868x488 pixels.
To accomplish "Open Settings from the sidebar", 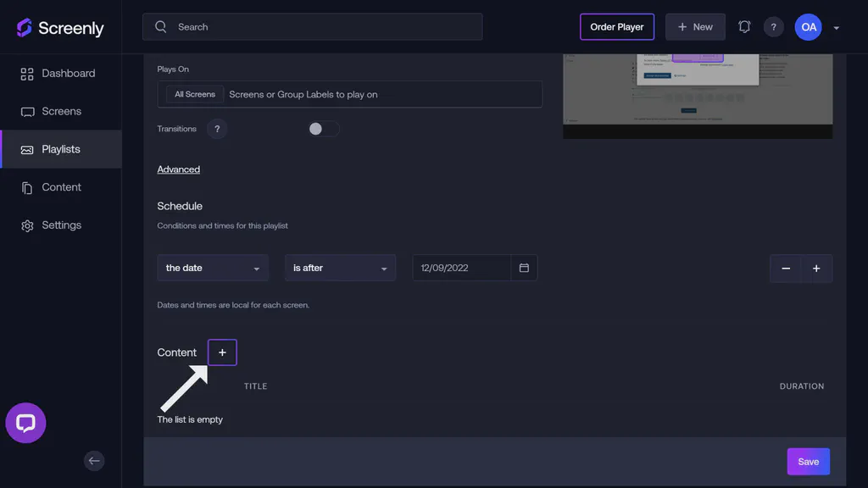I will tap(61, 225).
